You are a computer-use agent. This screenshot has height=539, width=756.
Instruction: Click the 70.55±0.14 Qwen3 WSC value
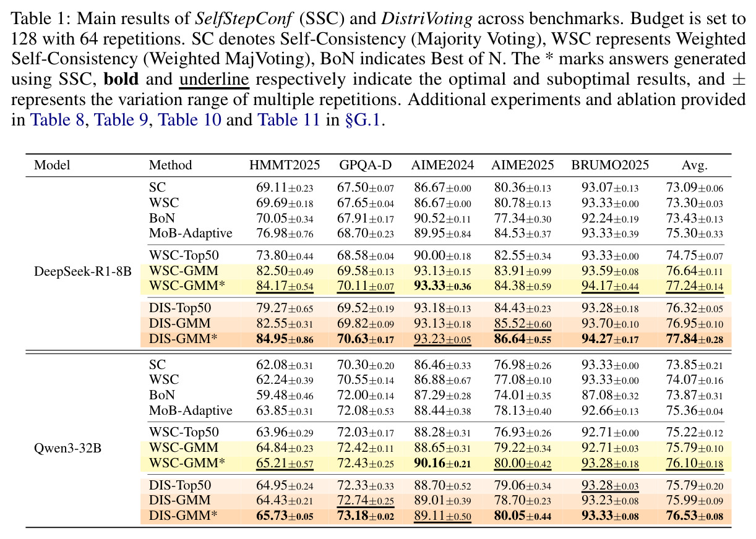click(365, 380)
